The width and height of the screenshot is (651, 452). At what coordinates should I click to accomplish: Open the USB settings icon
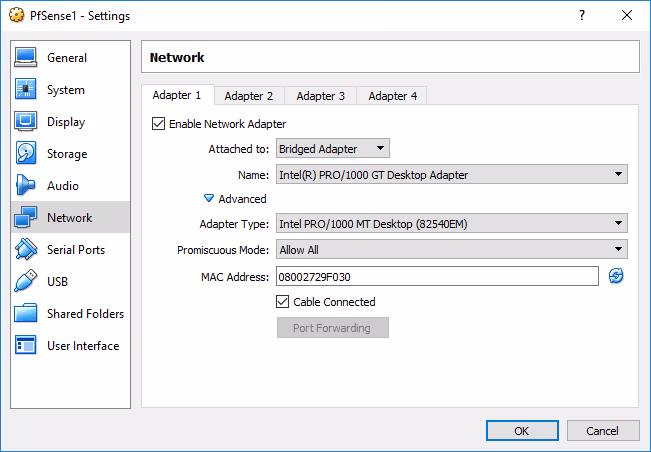(x=27, y=282)
